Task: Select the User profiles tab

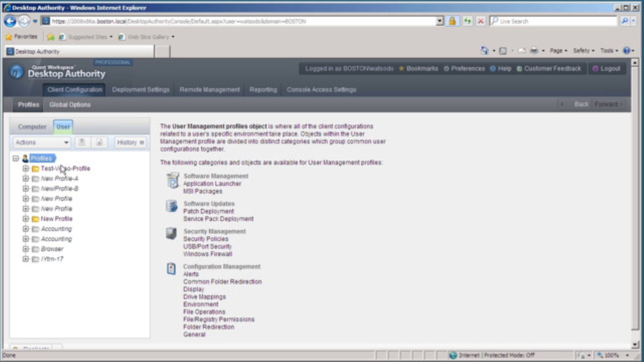Action: 63,127
